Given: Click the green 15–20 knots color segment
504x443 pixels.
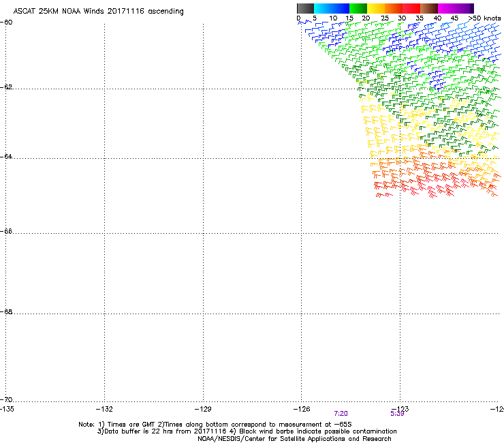Looking at the screenshot, I should 358,8.
